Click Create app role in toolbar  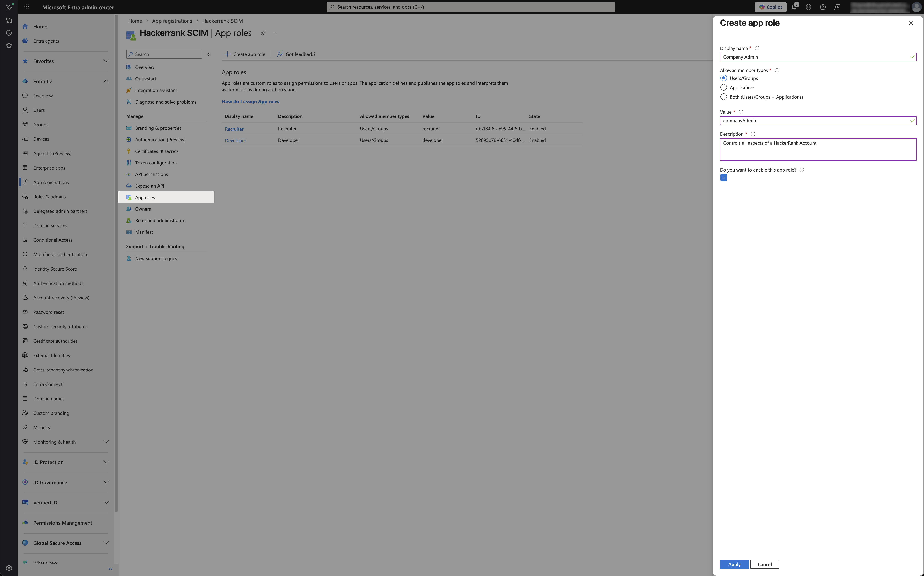pos(245,54)
